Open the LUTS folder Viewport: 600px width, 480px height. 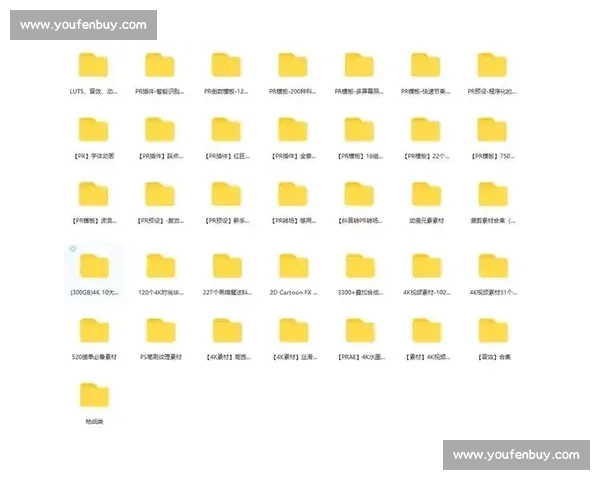(93, 66)
